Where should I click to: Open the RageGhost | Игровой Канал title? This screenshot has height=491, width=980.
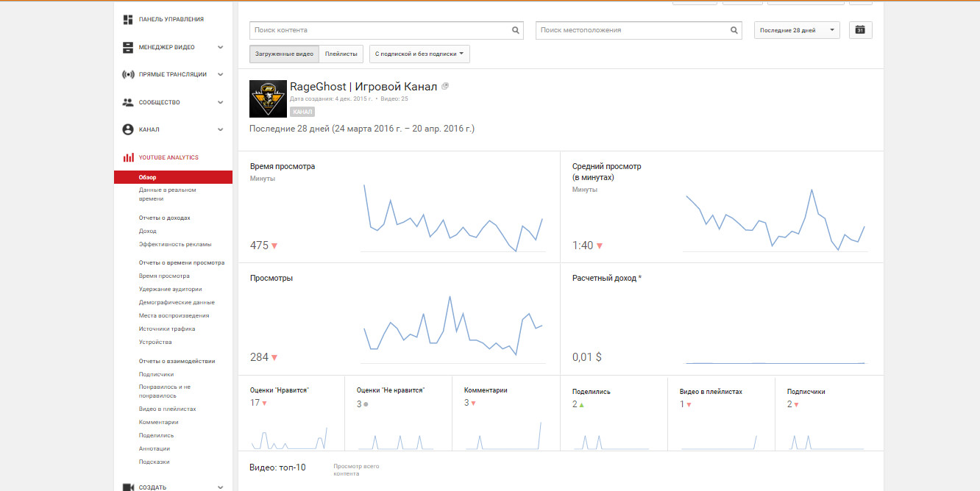click(x=363, y=87)
